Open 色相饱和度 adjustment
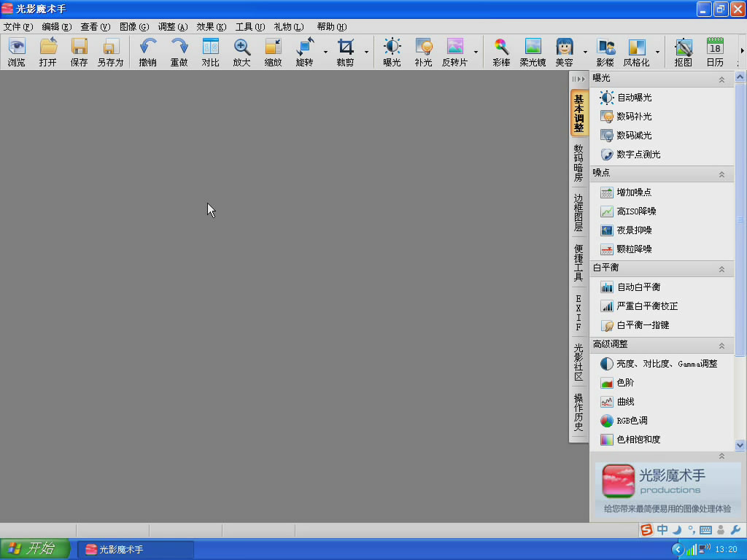 (630, 440)
